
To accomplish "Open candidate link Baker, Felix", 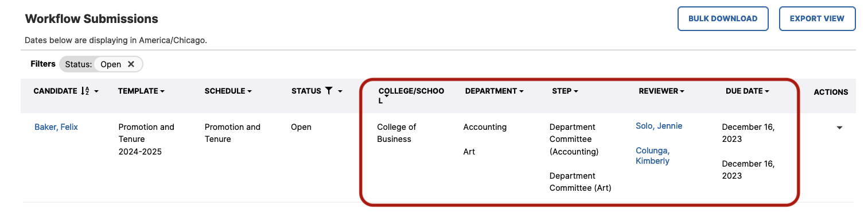I will tap(56, 127).
